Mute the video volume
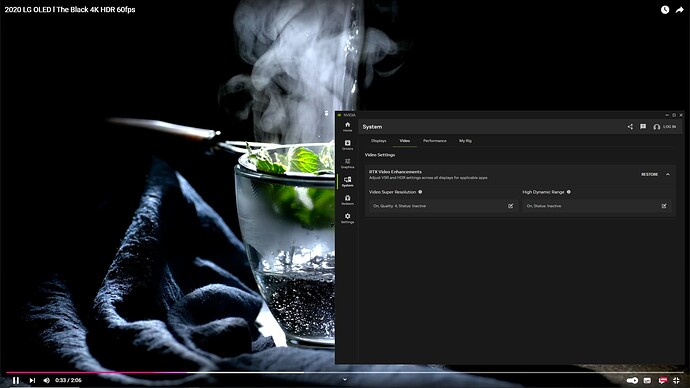Screen dimensions: 690x388 46,380
